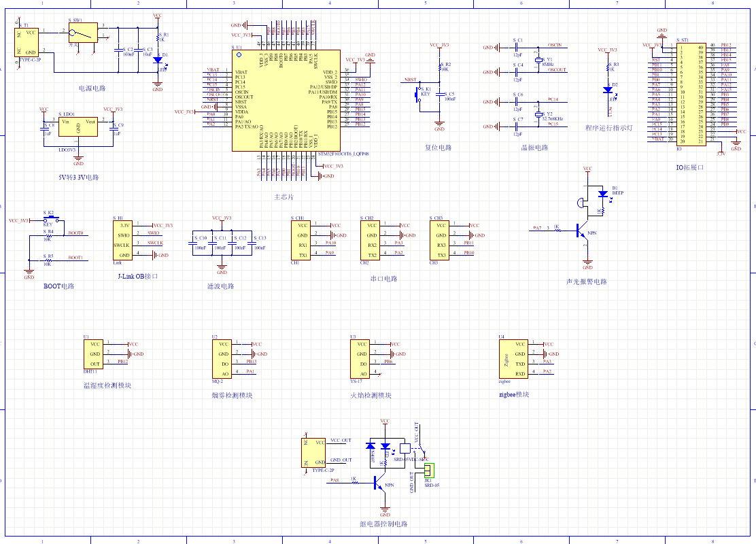Viewport: 756px width, 544px height.
Task: Click the 'OSCIN' net label near S_C1
Action: tap(555, 45)
